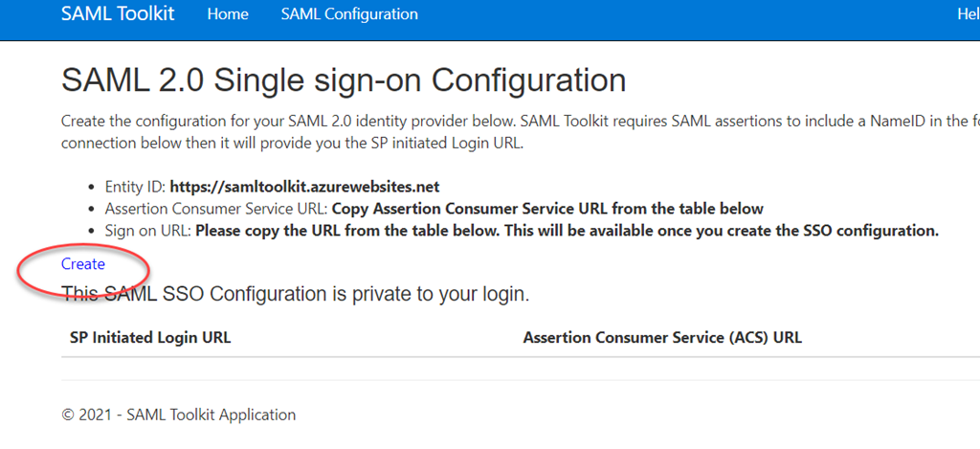Image resolution: width=980 pixels, height=449 pixels.
Task: Click the 'Sign on URL:' label
Action: coord(148,231)
